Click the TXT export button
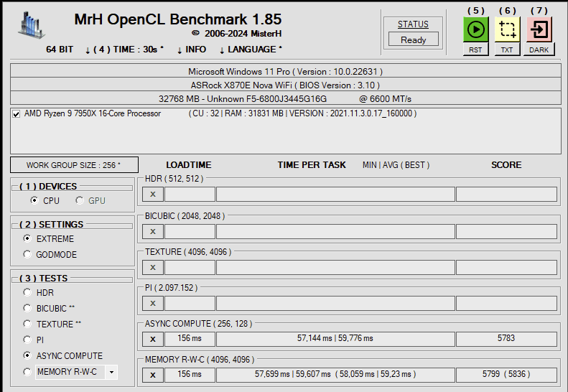The width and height of the screenshot is (568, 392). (507, 50)
